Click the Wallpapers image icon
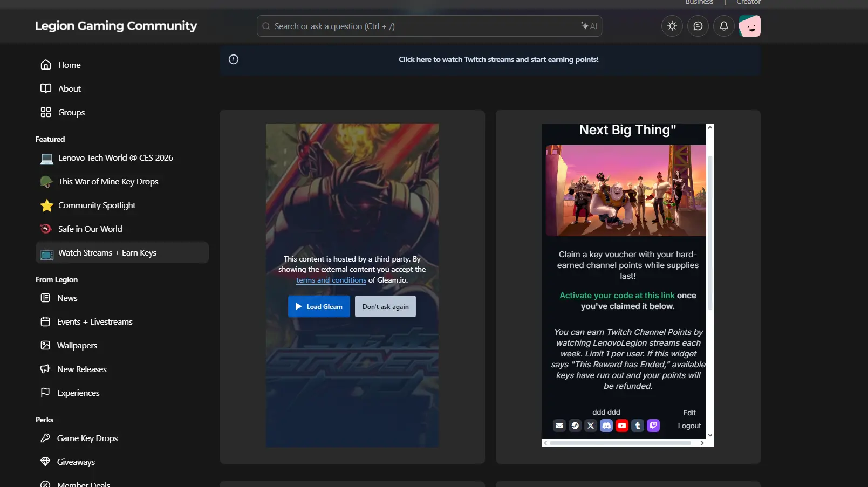The image size is (868, 487). tap(45, 345)
